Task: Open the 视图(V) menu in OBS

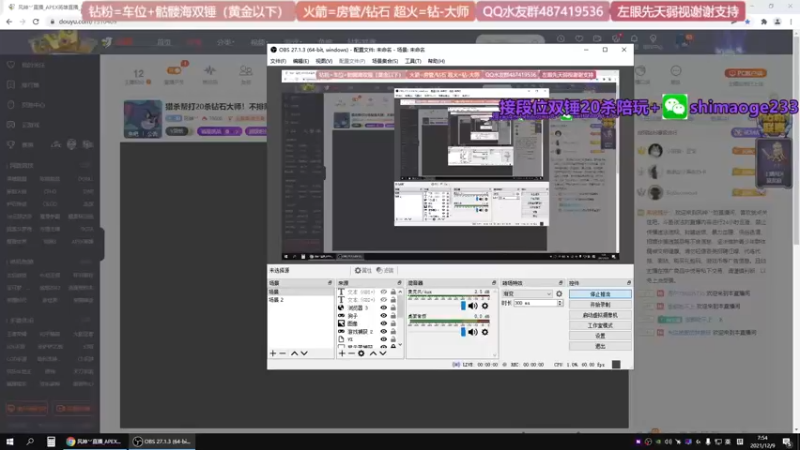Action: point(323,61)
